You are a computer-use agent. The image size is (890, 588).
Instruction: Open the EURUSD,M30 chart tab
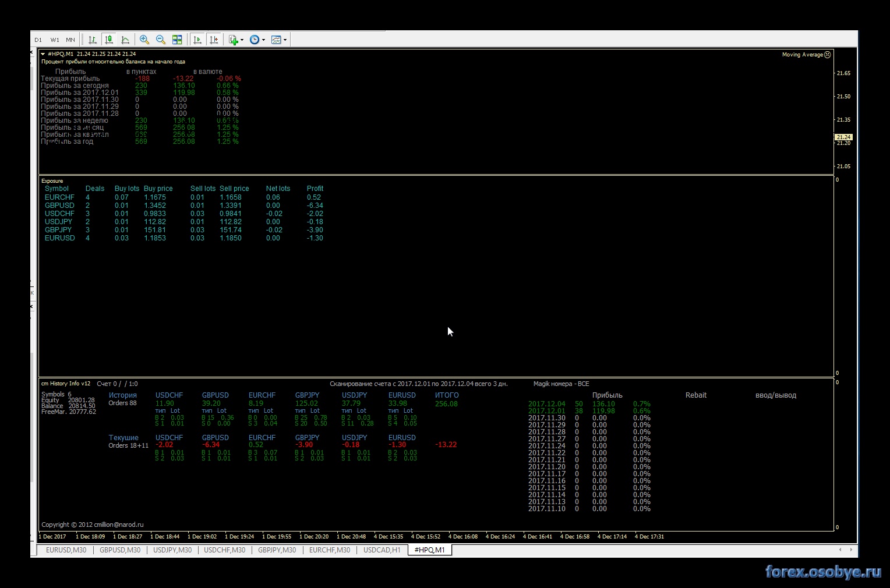pos(66,550)
